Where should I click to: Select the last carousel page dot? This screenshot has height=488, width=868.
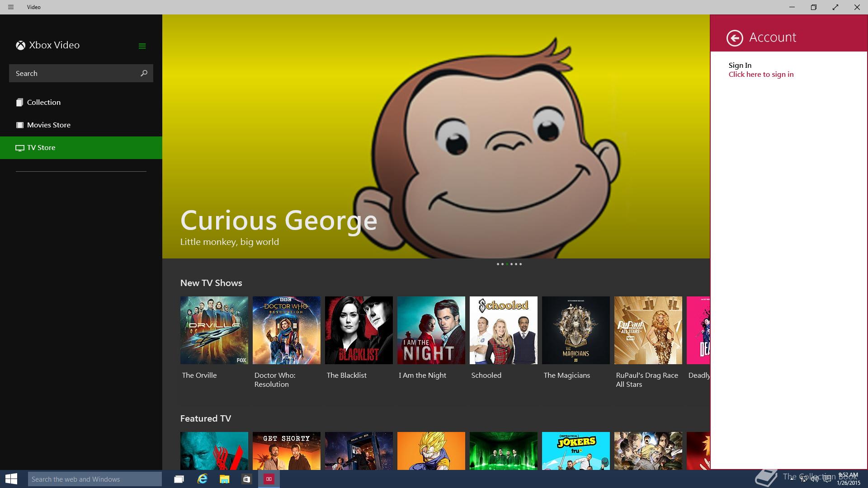pos(521,264)
